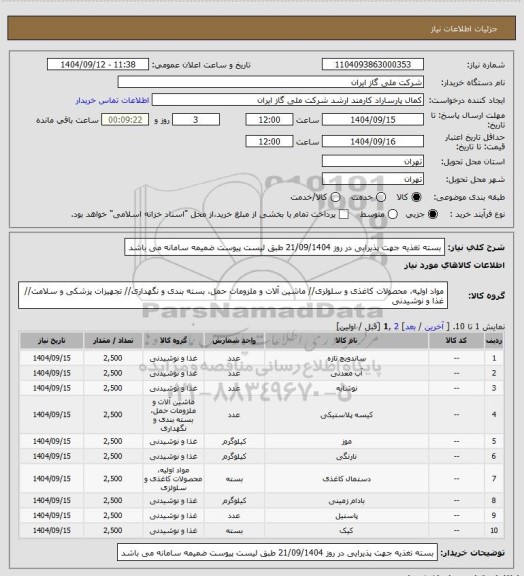Select the جزیی purchase type radio
Image resolution: width=524 pixels, height=576 pixels.
(433, 214)
